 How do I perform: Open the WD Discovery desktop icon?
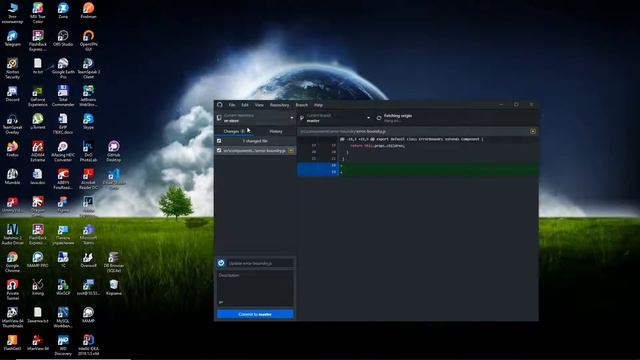(x=63, y=345)
